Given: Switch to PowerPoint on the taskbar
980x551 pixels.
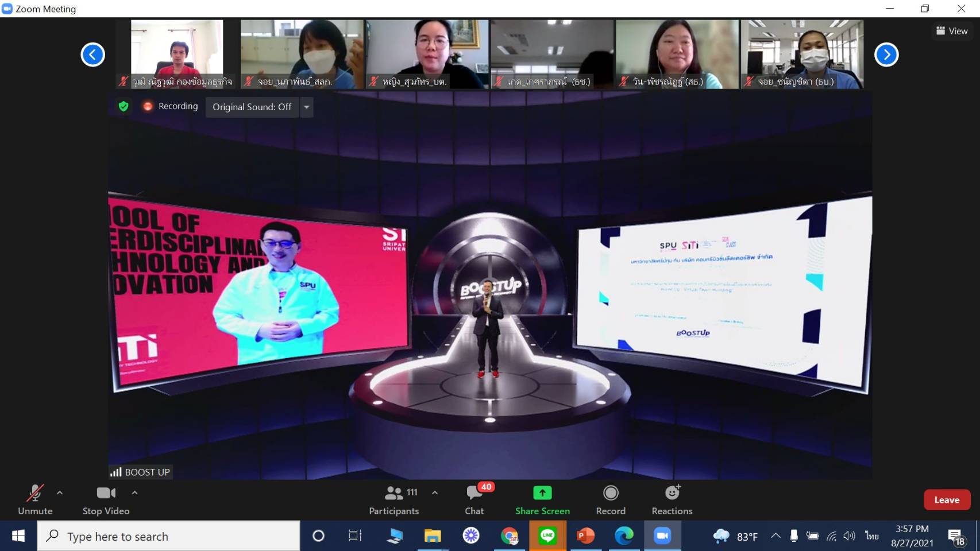Looking at the screenshot, I should pos(585,536).
